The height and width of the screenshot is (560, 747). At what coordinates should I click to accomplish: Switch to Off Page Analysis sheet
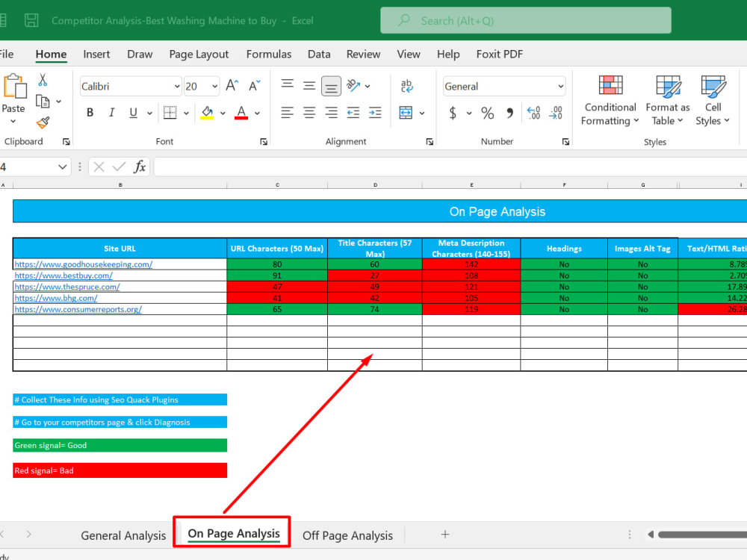pos(348,535)
